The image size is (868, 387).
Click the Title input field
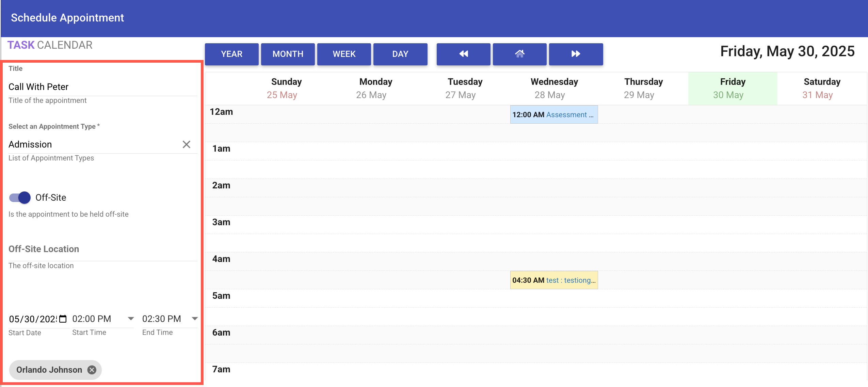click(x=102, y=87)
